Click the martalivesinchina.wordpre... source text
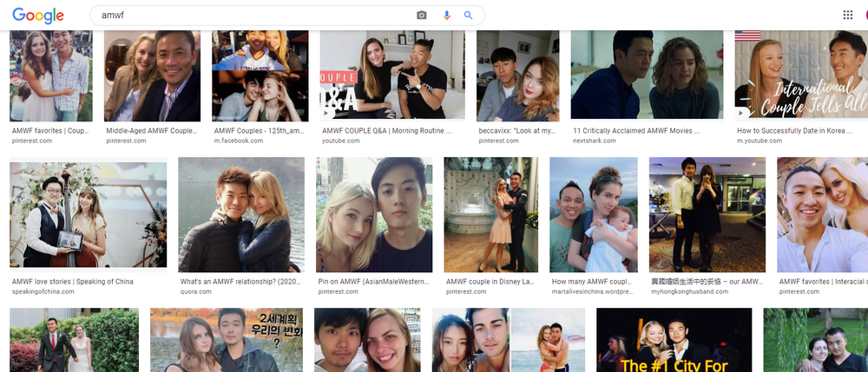The image size is (868, 372). coord(593,291)
